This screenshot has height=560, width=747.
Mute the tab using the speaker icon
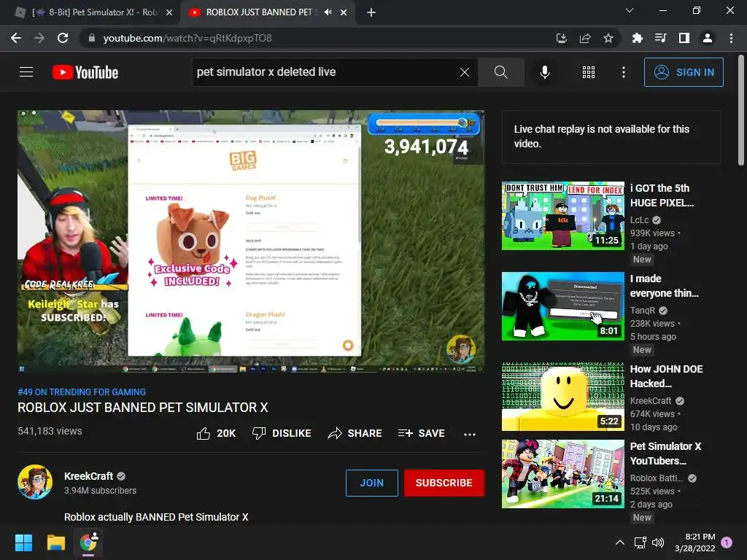click(328, 12)
